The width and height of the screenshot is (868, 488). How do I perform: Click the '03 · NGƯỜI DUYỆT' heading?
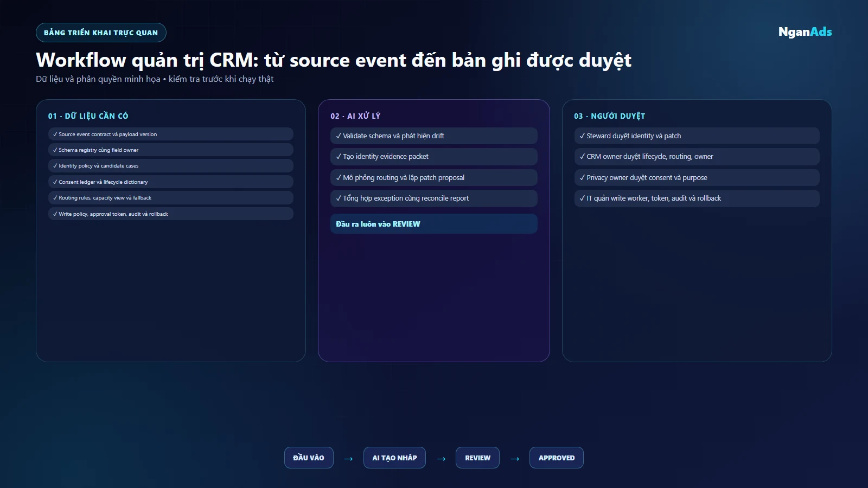610,116
